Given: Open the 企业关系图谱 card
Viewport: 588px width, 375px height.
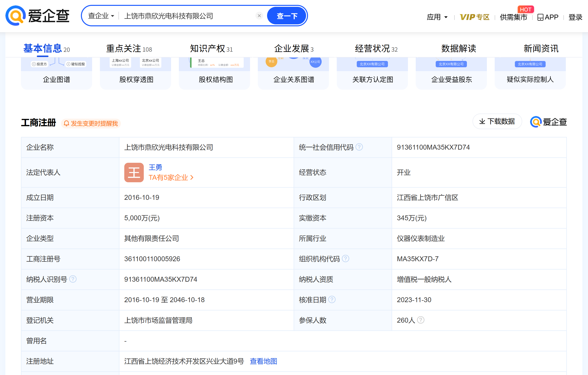Looking at the screenshot, I should coord(293,74).
